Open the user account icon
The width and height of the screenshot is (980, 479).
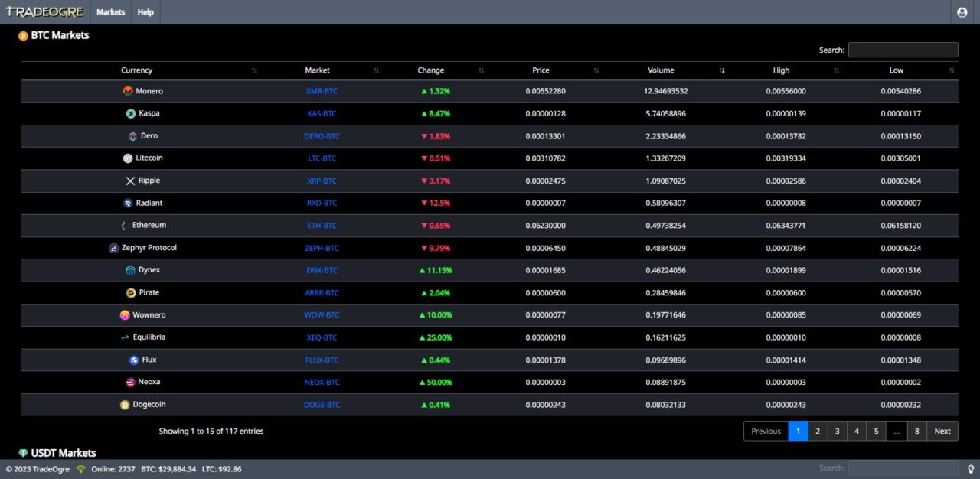tap(962, 12)
